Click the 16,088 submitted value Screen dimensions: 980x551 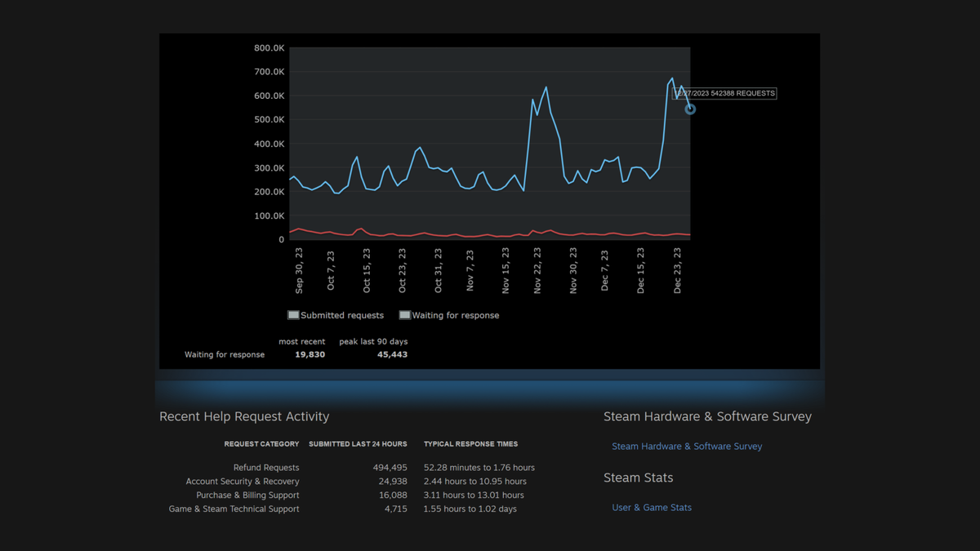[393, 495]
